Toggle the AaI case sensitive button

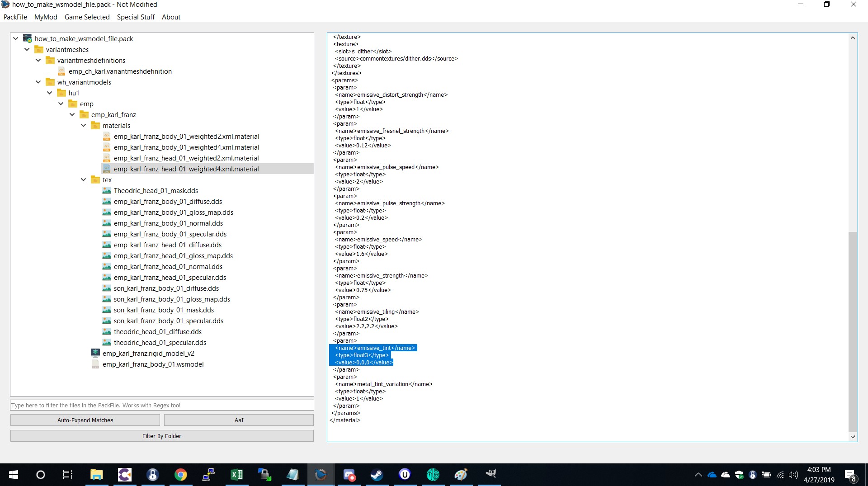pos(239,420)
